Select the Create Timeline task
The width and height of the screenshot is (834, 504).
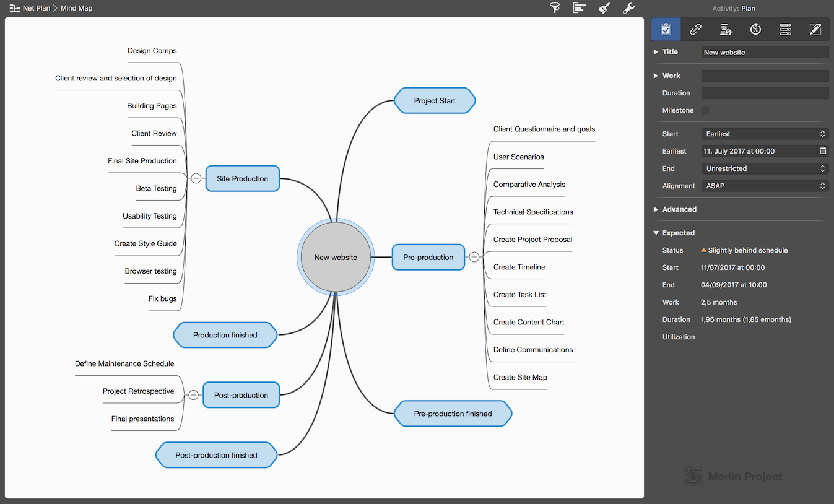519,267
